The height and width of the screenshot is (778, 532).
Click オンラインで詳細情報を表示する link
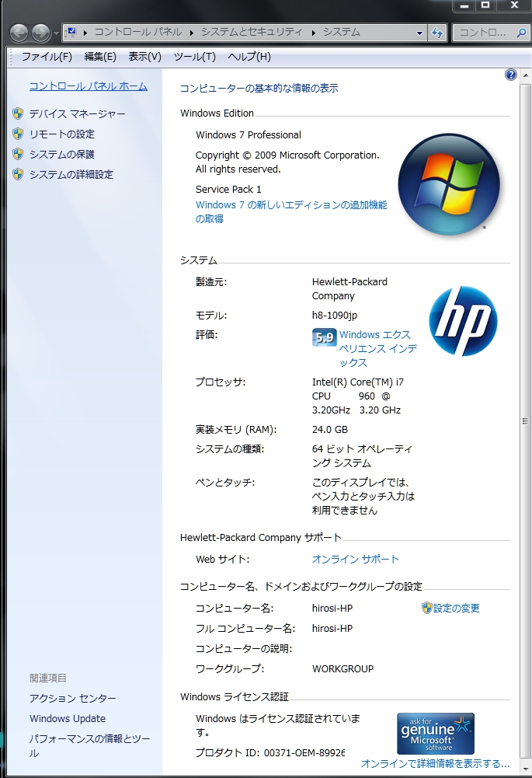pos(436,763)
